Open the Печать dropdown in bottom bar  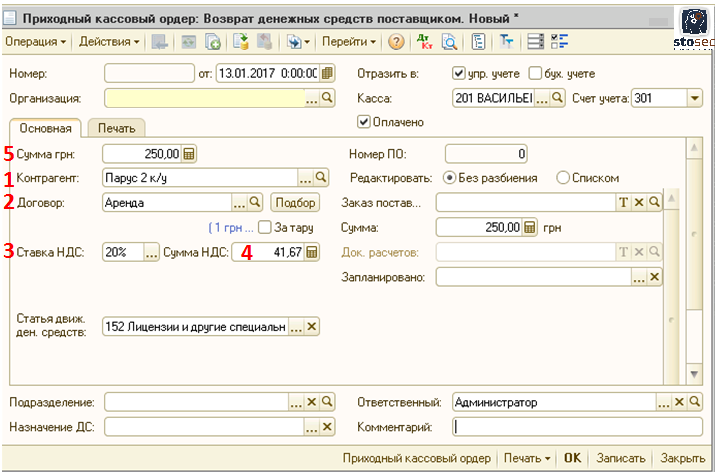point(526,458)
